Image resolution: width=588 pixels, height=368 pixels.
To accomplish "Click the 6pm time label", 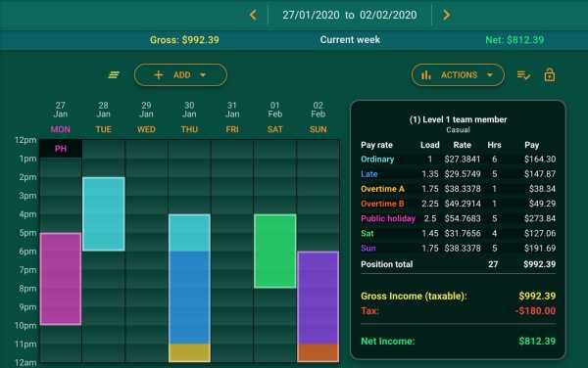I will pos(27,252).
